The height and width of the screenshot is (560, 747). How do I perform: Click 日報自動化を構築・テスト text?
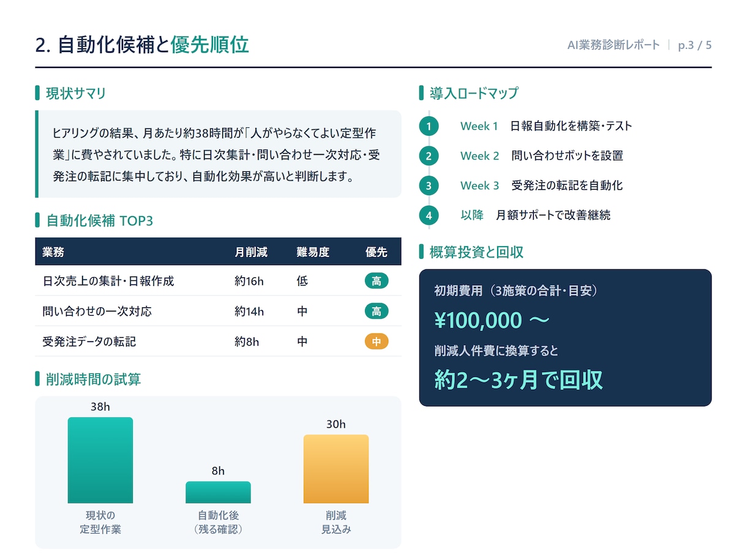click(x=571, y=126)
